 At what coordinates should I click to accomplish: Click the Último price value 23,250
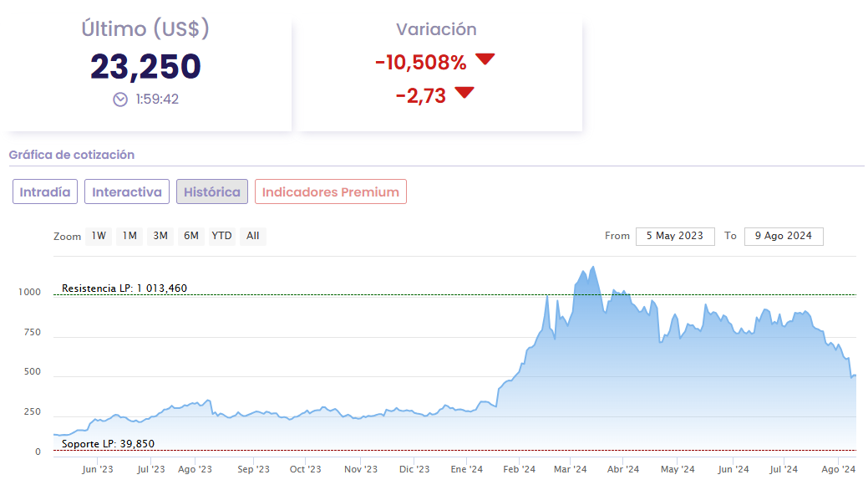tap(146, 67)
